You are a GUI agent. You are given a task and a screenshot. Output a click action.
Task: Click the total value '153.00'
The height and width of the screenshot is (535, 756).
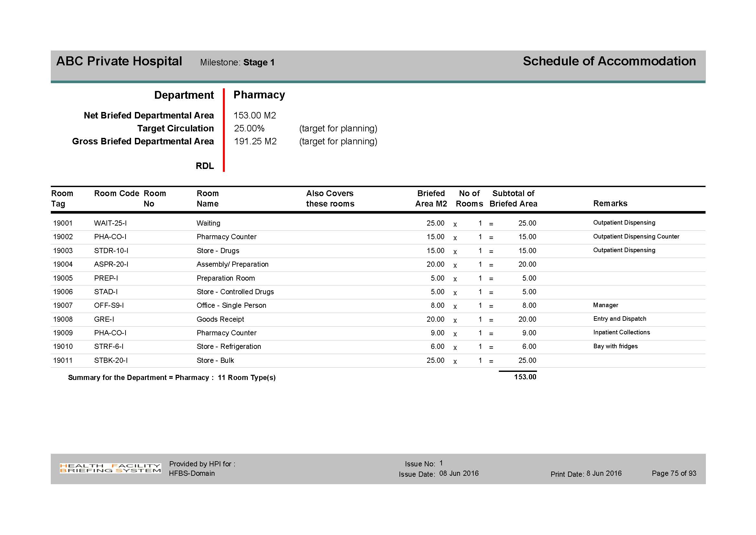(525, 377)
